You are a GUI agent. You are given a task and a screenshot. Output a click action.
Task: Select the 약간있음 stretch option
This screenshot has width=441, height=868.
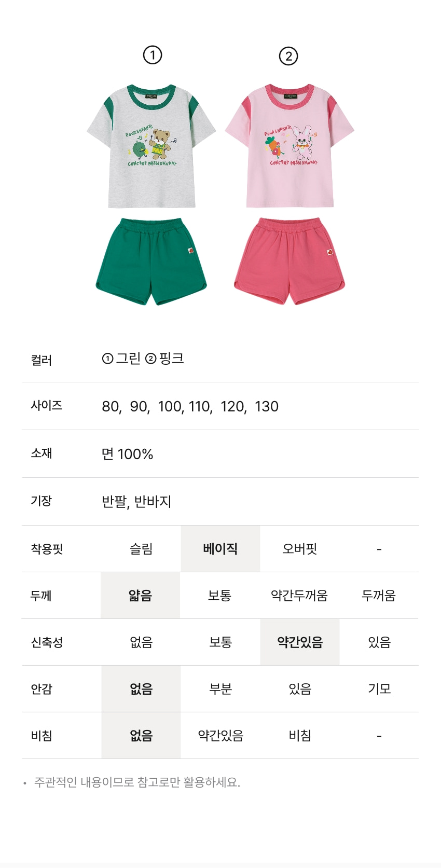pos(300,642)
